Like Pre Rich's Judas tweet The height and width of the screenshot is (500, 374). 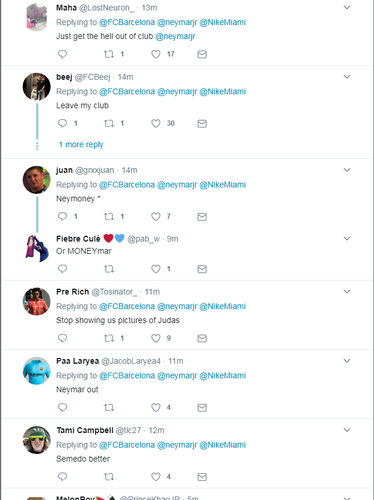(156, 338)
